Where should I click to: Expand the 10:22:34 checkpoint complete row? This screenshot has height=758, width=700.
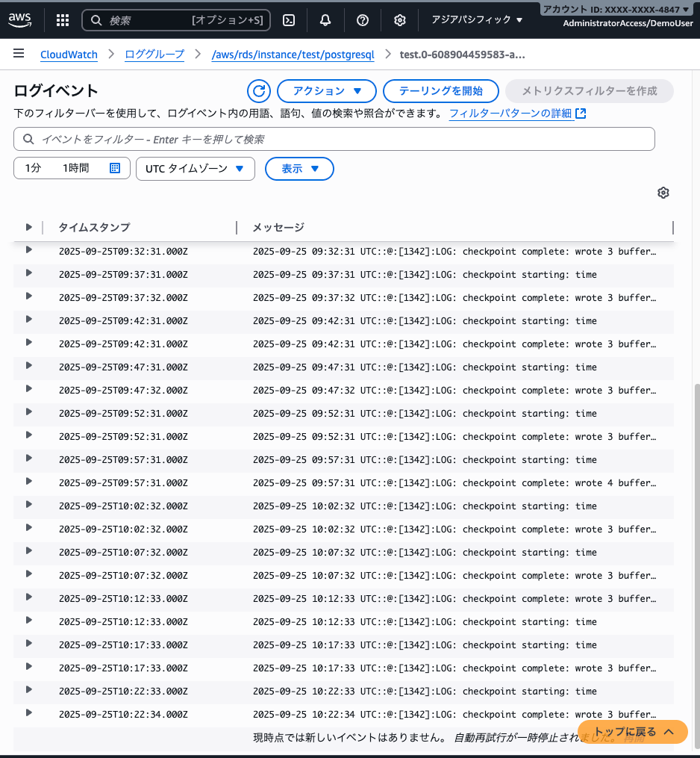click(28, 713)
